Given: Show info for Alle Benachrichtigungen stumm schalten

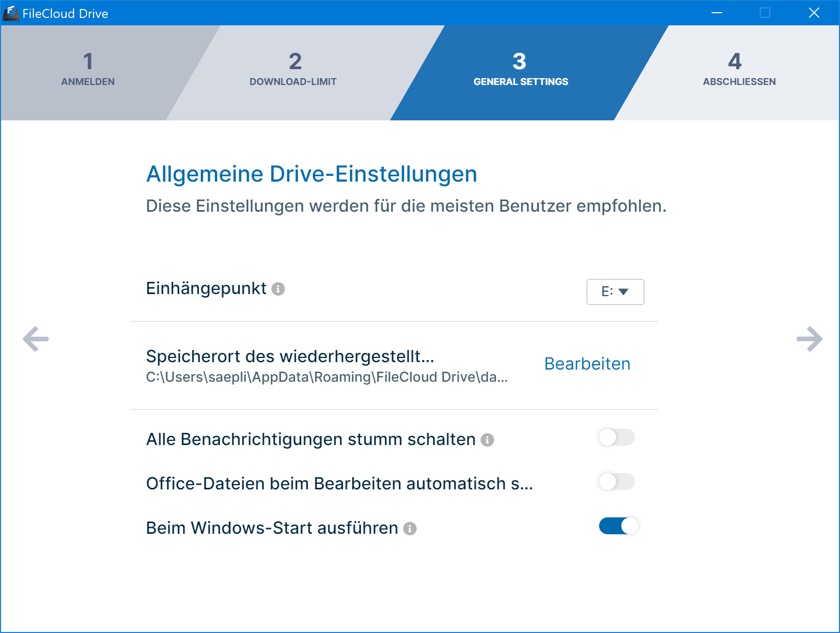Looking at the screenshot, I should click(487, 440).
